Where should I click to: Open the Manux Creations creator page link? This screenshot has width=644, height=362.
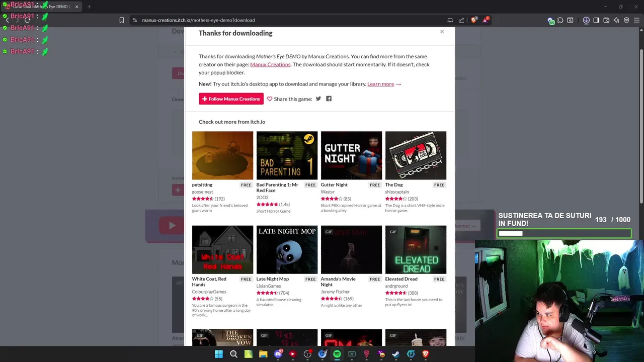(x=270, y=64)
